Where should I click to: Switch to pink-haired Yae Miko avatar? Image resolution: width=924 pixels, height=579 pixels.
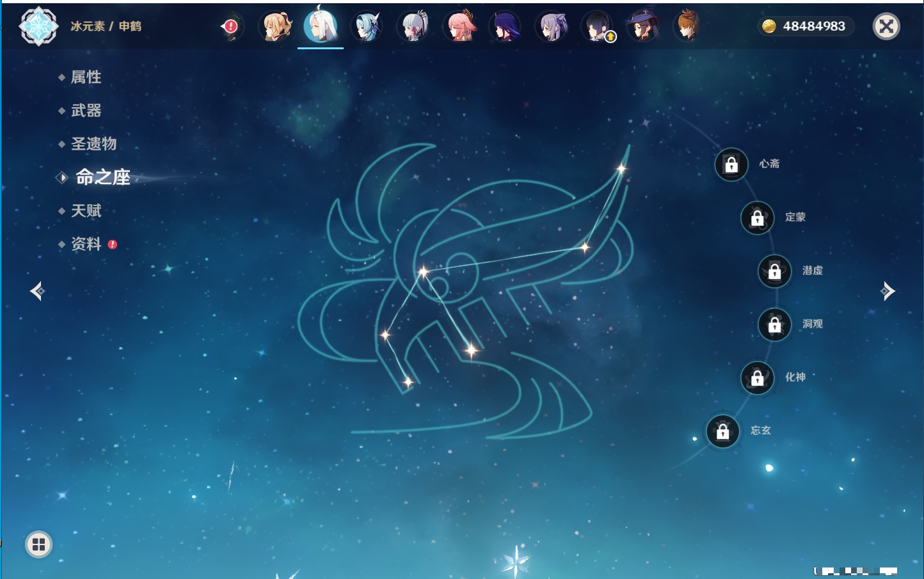click(459, 27)
